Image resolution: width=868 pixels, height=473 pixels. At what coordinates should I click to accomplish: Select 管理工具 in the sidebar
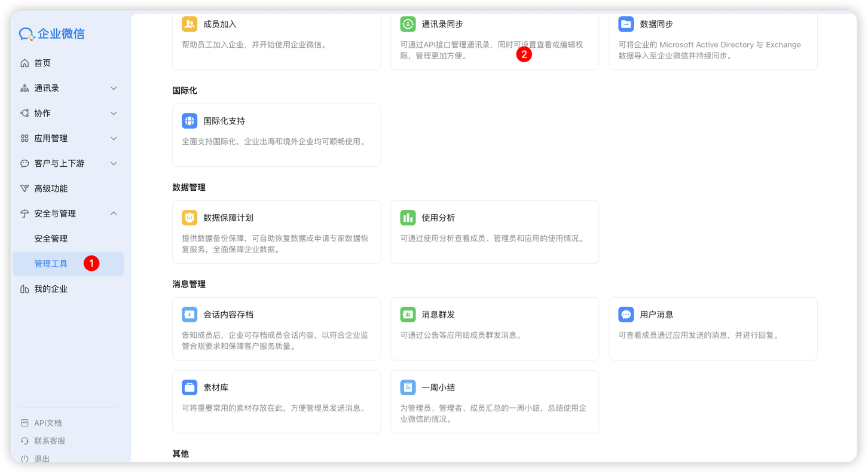[x=68, y=264]
